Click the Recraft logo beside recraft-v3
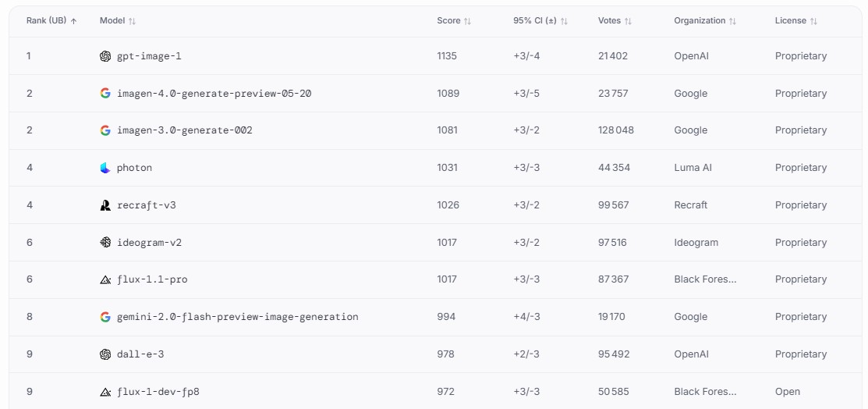 click(x=105, y=205)
